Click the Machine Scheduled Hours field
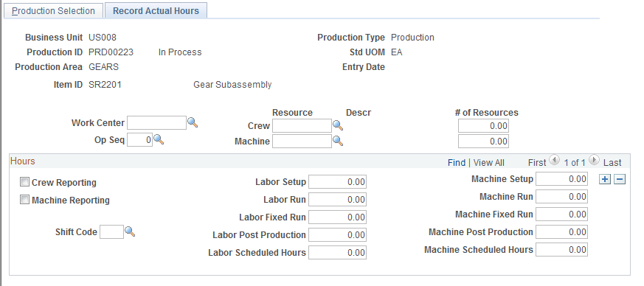The height and width of the screenshot is (286, 644). [x=561, y=249]
